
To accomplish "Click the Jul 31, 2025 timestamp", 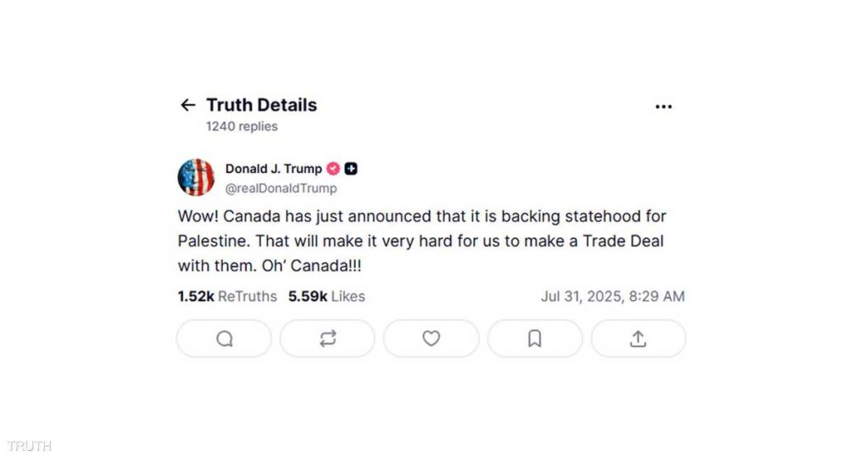I will click(612, 297).
